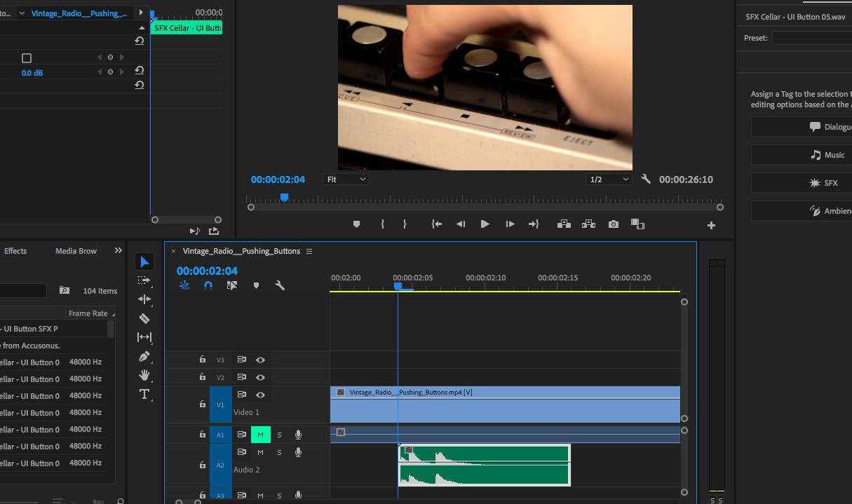Toggle Linked Selection in timeline

232,285
